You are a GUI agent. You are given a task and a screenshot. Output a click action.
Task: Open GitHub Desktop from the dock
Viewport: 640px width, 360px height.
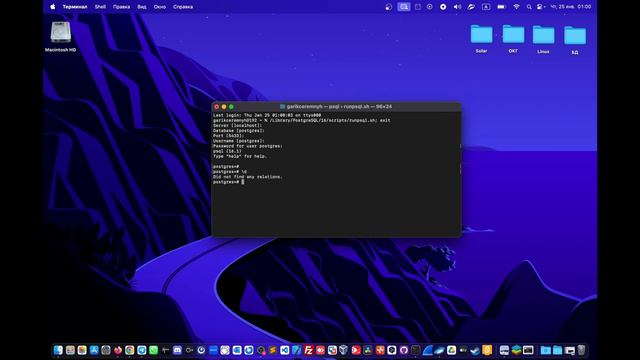click(404, 350)
